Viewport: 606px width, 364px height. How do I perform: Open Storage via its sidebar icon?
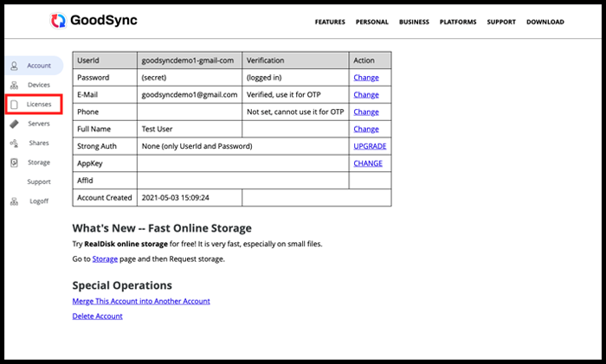point(15,163)
